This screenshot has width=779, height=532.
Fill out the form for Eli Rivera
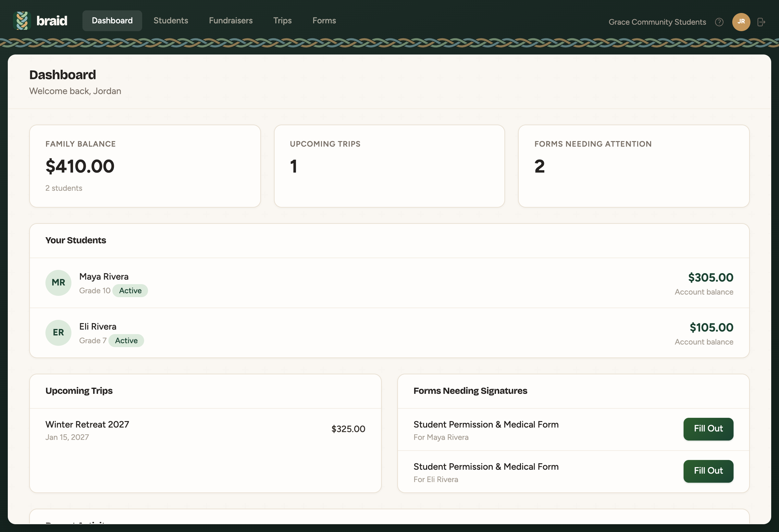[x=708, y=471]
